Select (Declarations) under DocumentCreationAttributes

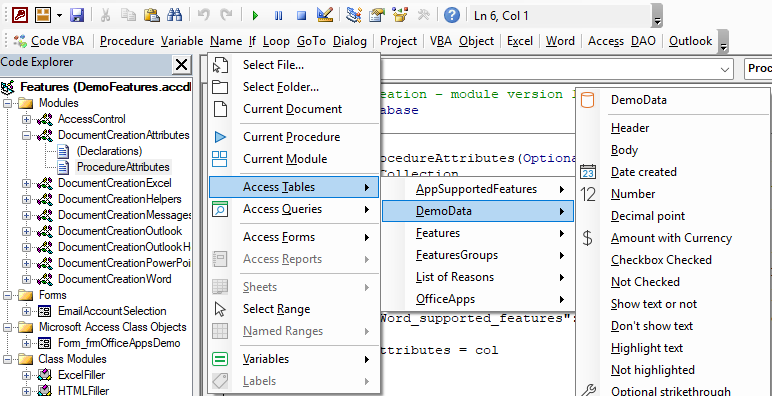(109, 151)
